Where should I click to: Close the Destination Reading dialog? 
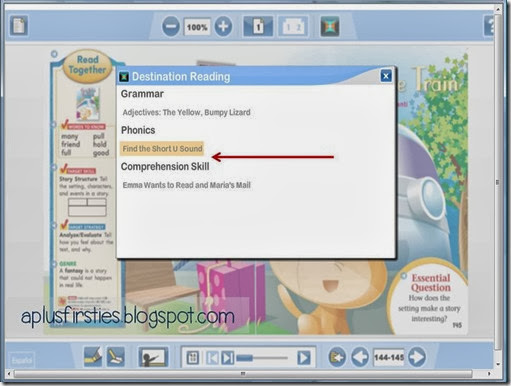click(x=386, y=76)
